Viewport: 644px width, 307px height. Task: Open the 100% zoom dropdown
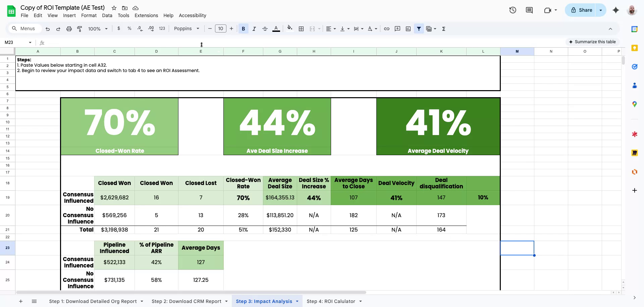(x=98, y=29)
